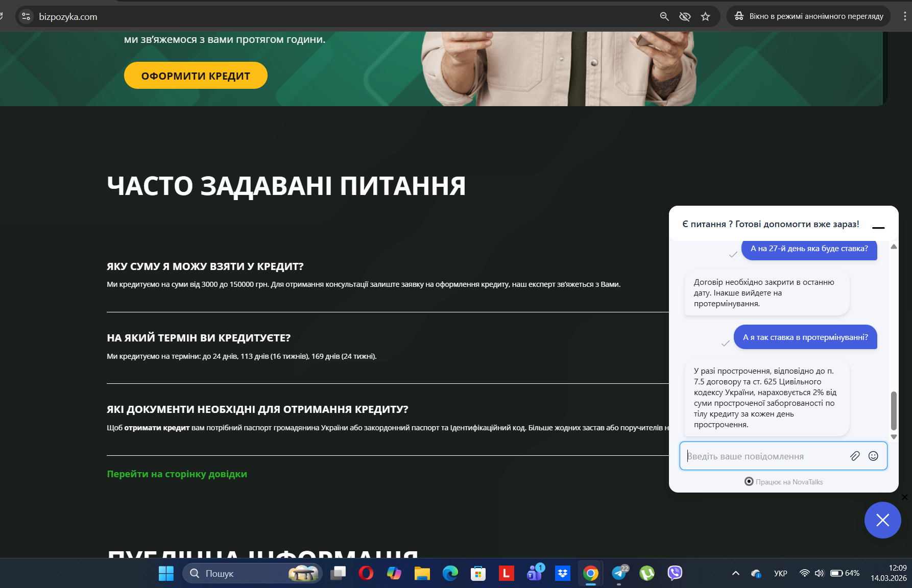Open Telegram from the taskbar
The width and height of the screenshot is (912, 588).
[619, 573]
